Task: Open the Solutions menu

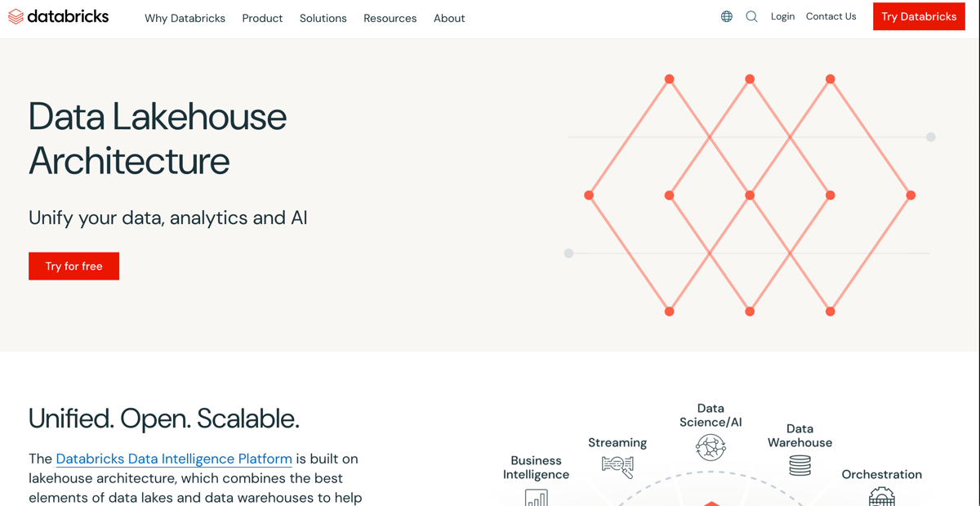Action: [323, 18]
